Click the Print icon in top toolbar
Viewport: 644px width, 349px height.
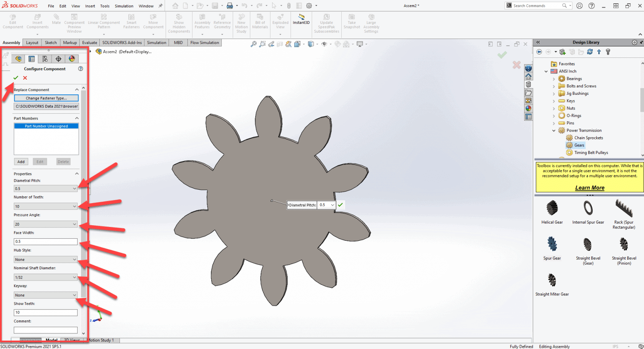tap(230, 6)
